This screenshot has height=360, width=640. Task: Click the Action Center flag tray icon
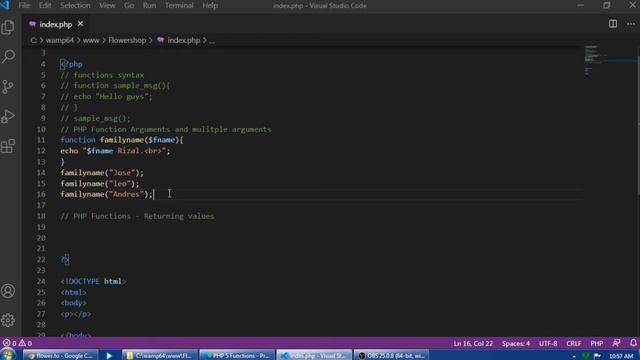(597, 356)
